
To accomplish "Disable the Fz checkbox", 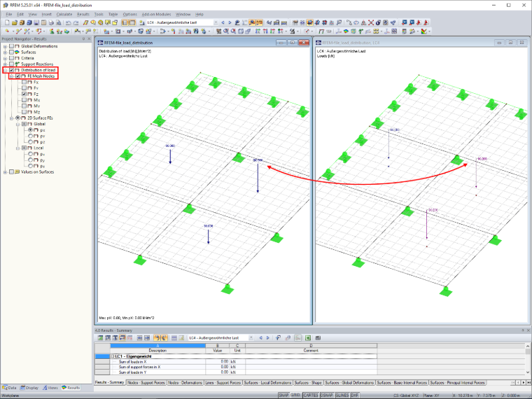I will tap(24, 94).
